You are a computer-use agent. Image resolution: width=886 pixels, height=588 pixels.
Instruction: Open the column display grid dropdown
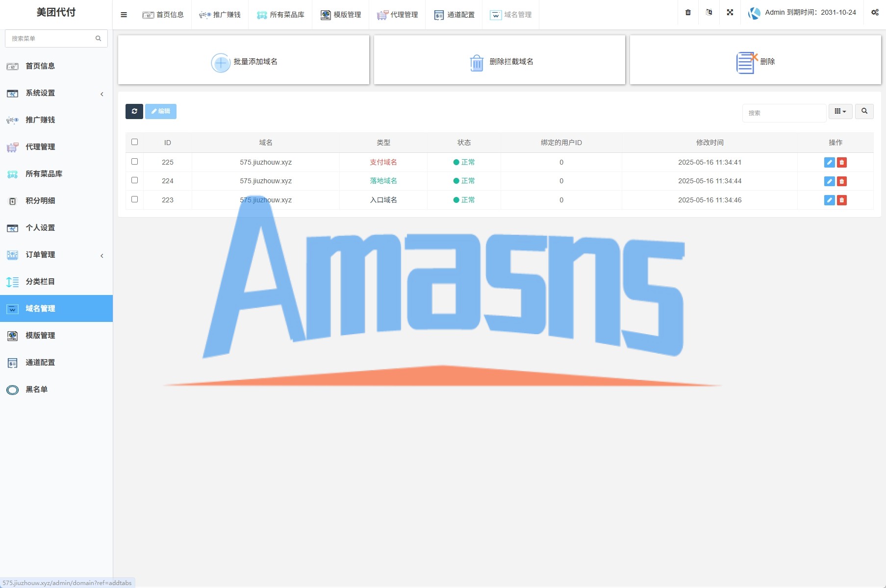(x=840, y=111)
